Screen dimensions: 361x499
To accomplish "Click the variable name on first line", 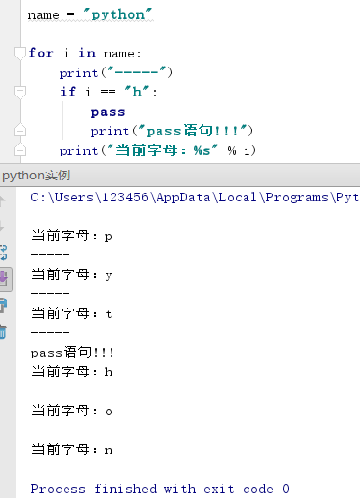I will (43, 15).
